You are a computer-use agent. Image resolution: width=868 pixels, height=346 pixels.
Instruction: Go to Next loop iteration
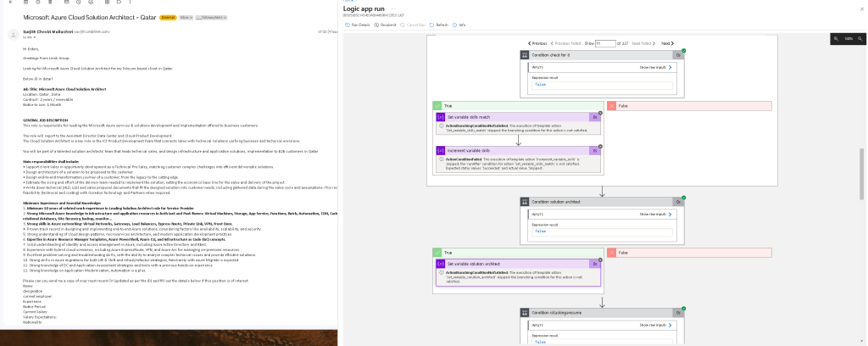point(668,43)
